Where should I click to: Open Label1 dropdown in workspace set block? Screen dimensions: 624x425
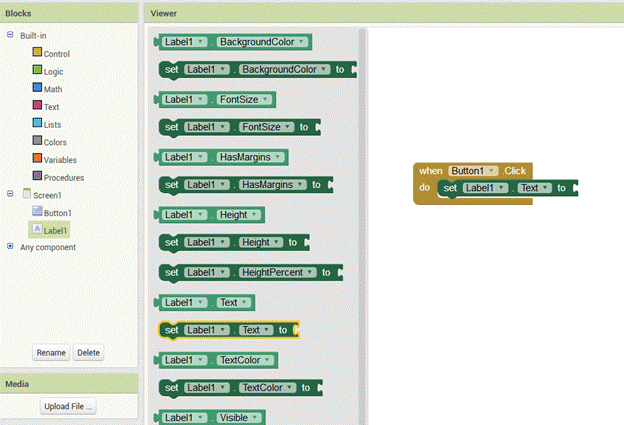501,188
